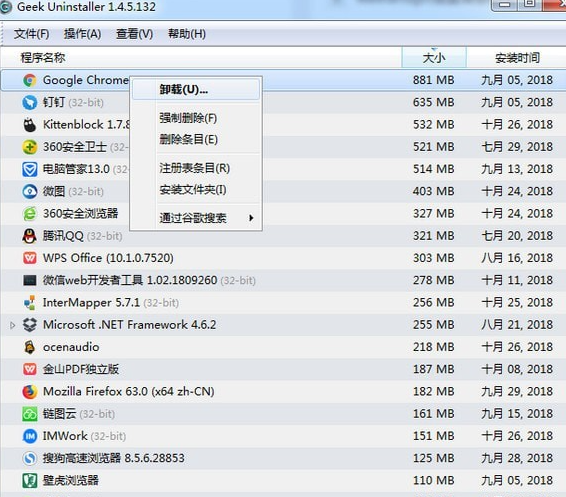
Task: Click the date 十月 08, 2018
Action: click(517, 370)
